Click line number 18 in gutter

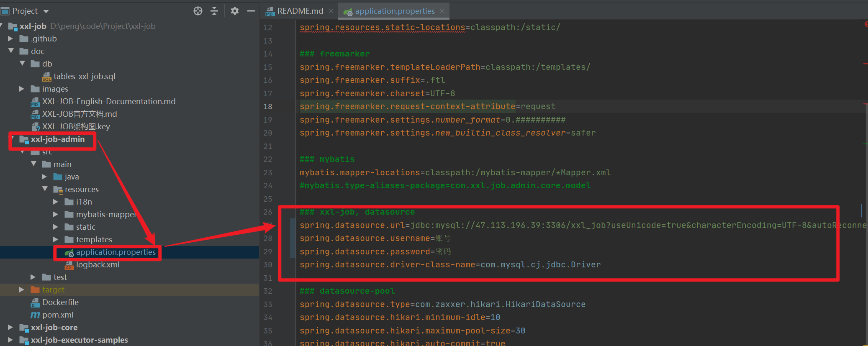[x=268, y=107]
